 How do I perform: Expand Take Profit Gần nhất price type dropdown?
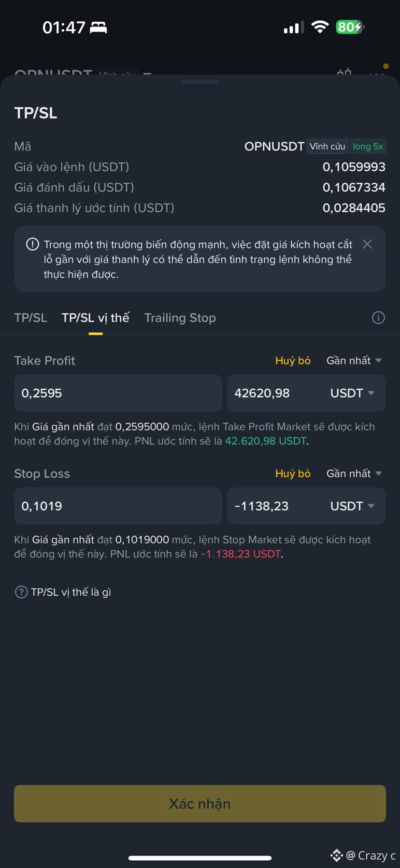coord(354,360)
